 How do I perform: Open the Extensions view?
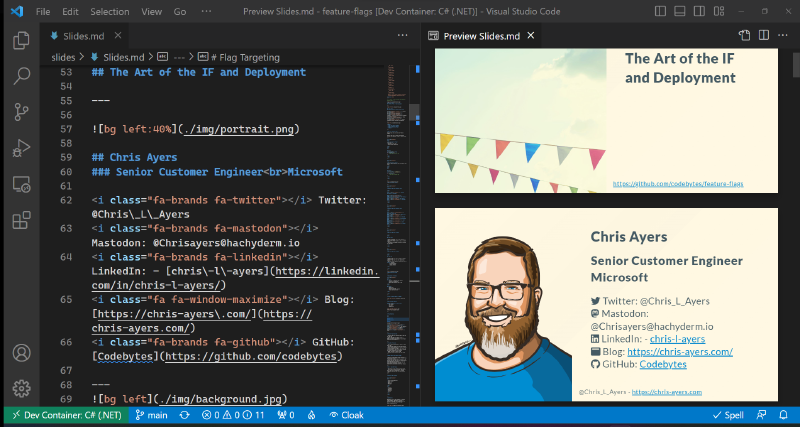click(x=21, y=221)
